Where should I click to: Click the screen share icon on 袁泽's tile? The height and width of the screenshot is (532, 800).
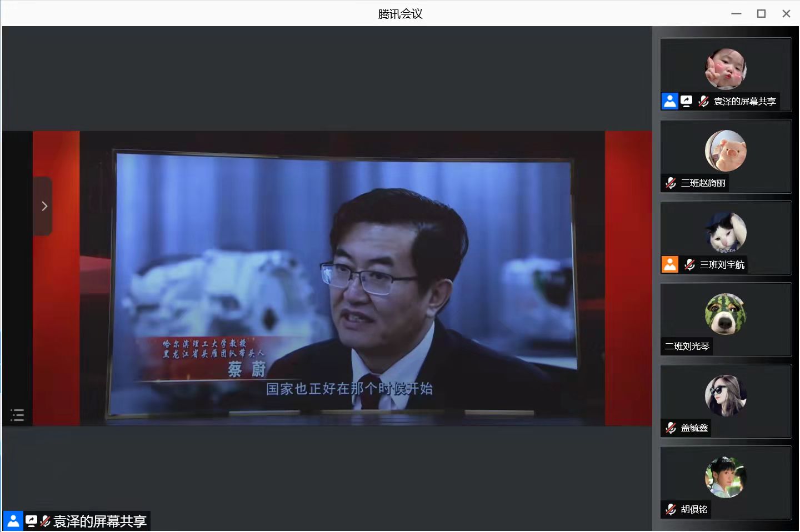click(x=687, y=101)
